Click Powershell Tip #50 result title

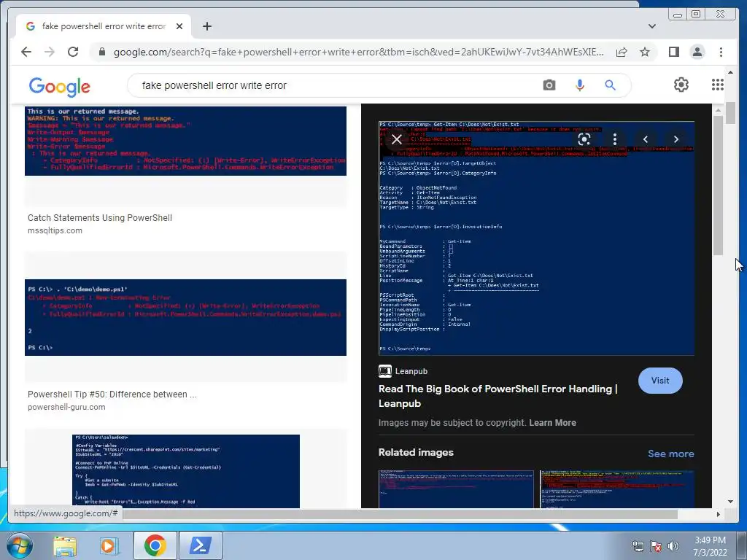click(x=112, y=394)
